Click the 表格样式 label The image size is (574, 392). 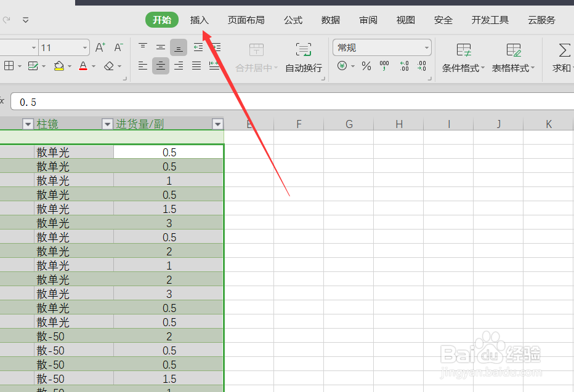(511, 68)
